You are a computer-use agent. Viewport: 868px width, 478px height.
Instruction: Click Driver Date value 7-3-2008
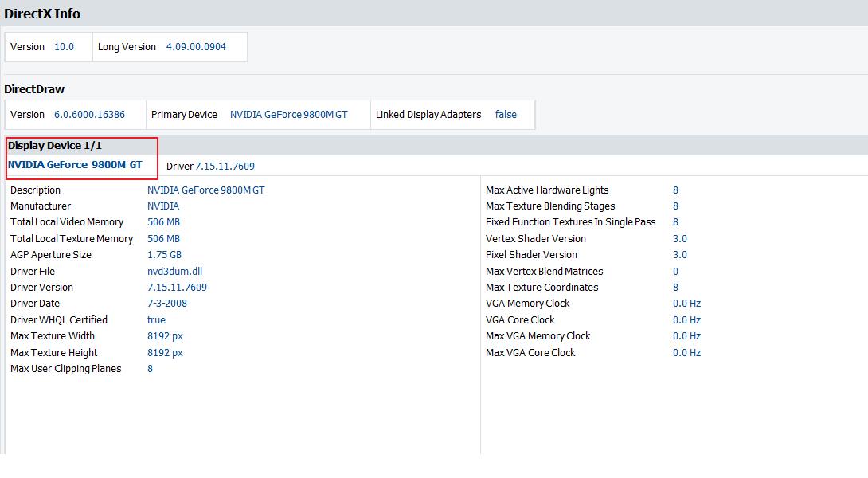(167, 304)
